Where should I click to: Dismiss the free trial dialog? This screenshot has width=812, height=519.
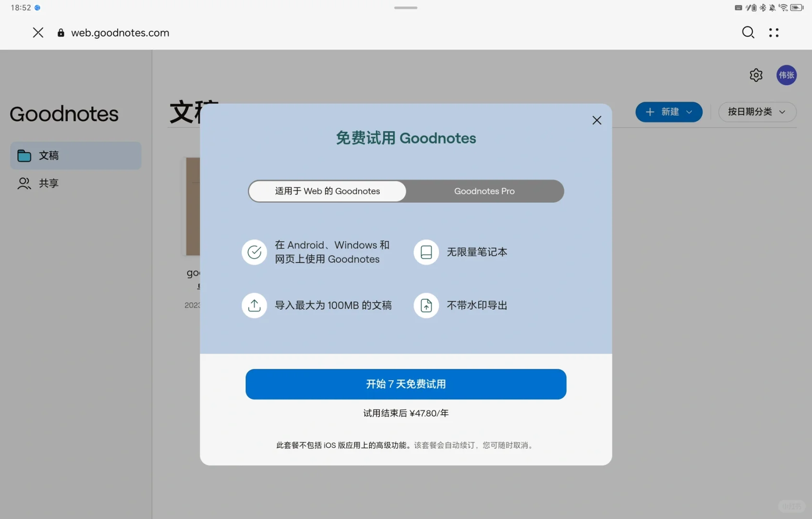(x=597, y=120)
